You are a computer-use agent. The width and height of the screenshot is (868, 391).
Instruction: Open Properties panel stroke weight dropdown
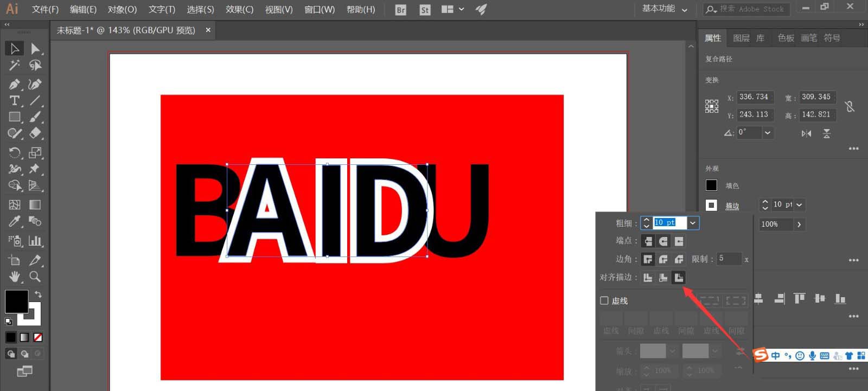point(799,204)
